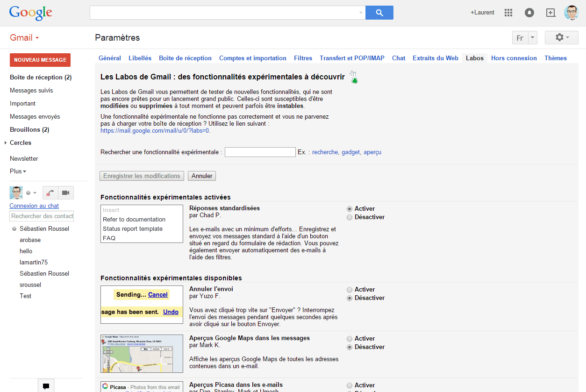Start a video call with camera icon

point(66,192)
